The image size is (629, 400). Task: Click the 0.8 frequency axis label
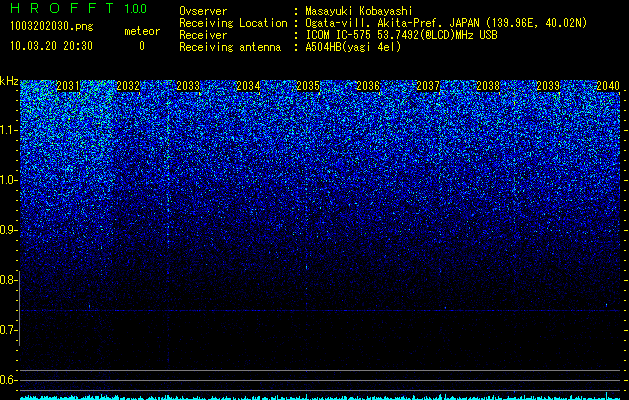click(7, 280)
